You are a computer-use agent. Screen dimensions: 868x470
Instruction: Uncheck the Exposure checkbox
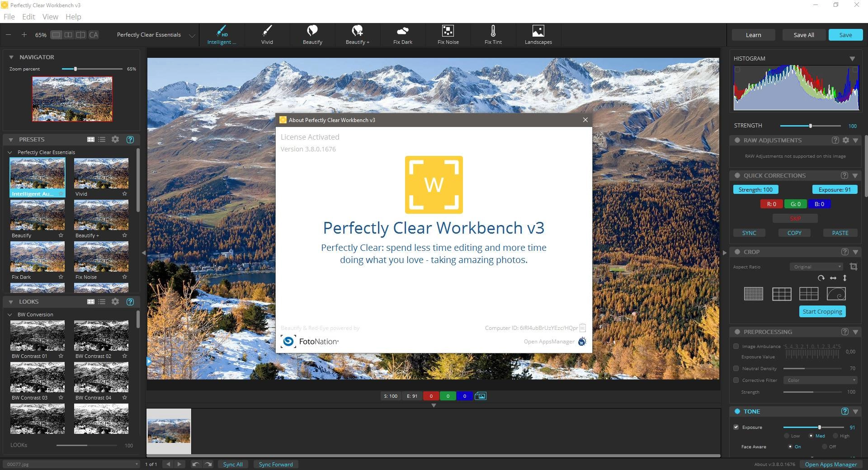[736, 427]
